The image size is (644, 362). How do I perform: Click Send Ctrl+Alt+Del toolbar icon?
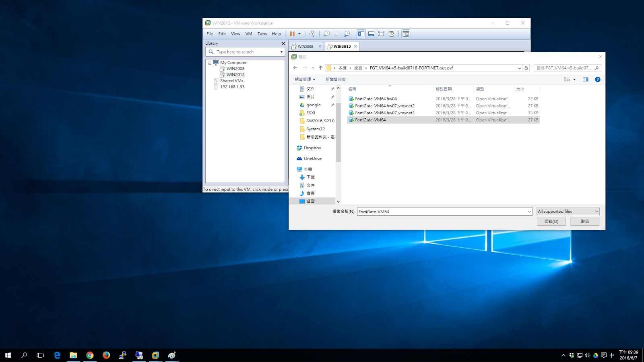coord(312,34)
